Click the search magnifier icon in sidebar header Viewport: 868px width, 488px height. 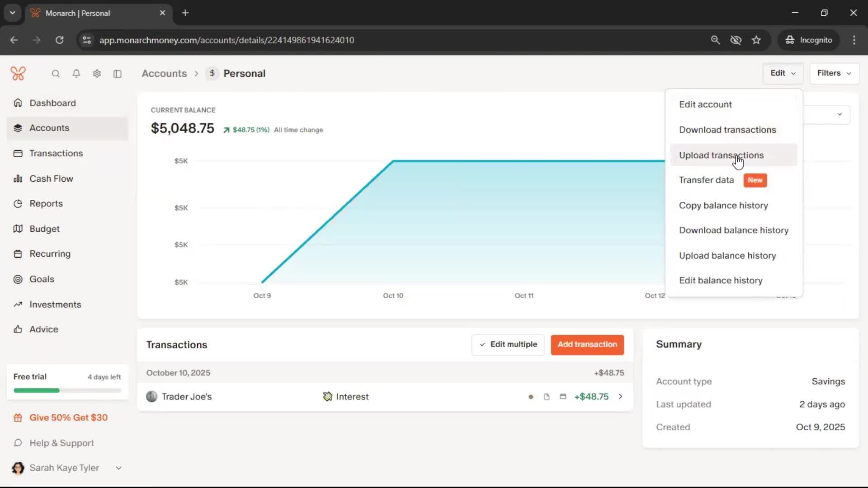[56, 74]
